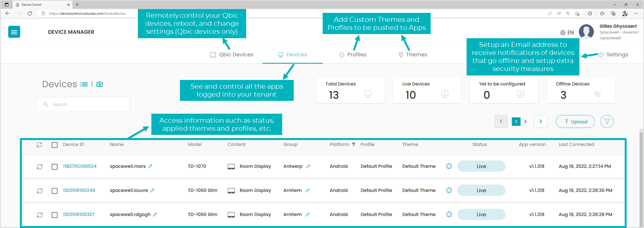Image resolution: width=644 pixels, height=228 pixels.
Task: Open the Settings tab
Action: 613,55
